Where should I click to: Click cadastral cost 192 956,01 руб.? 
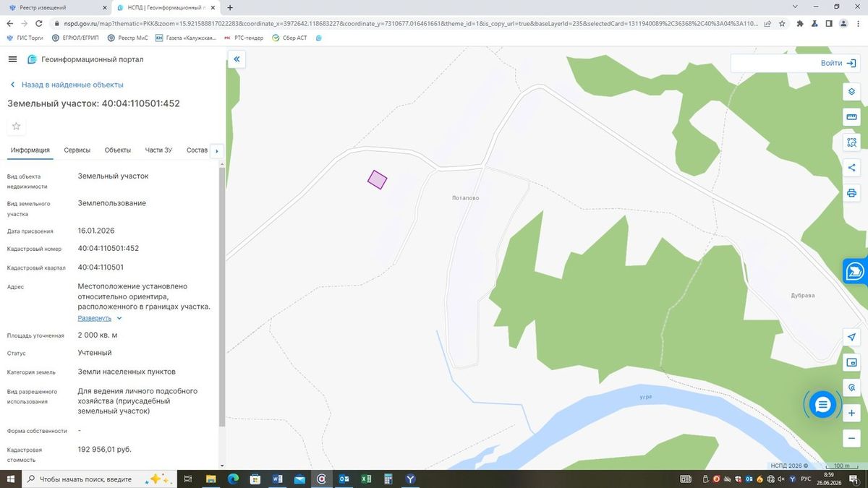coord(105,449)
